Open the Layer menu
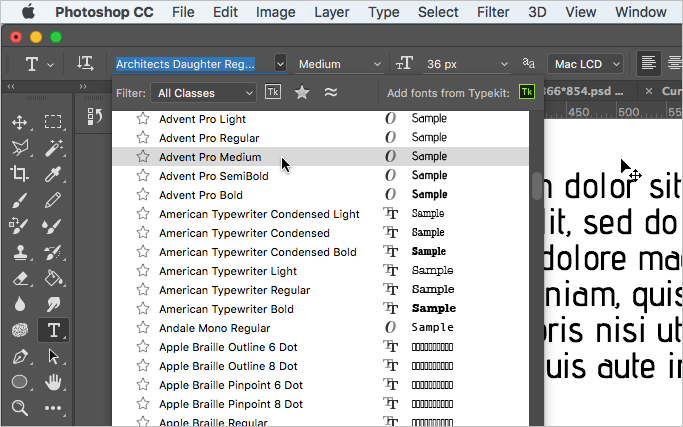This screenshot has height=427, width=683. (x=331, y=12)
